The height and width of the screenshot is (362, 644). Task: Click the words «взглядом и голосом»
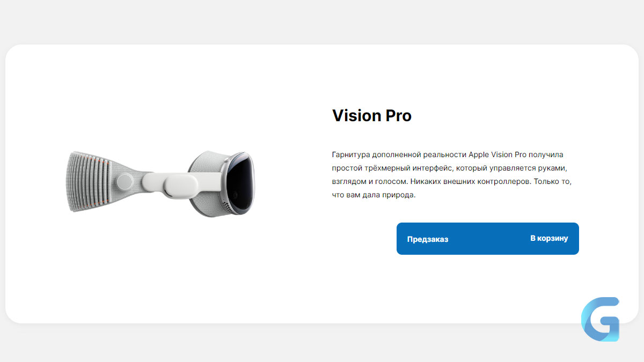tap(369, 182)
